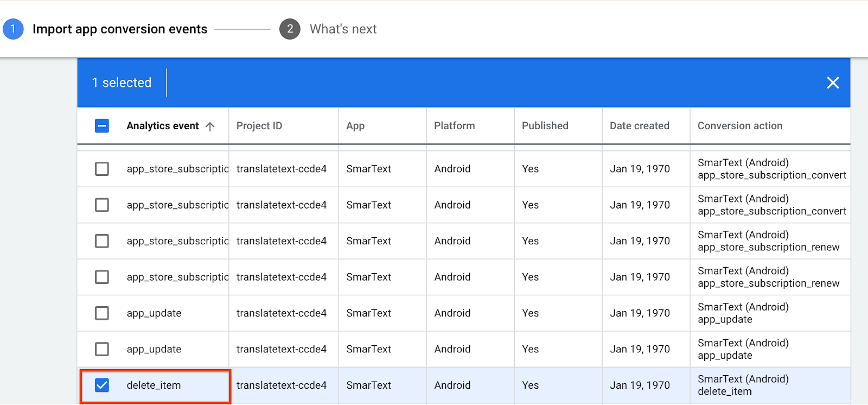Sort by Date created column
Viewport: 868px width, 405px height.
639,126
